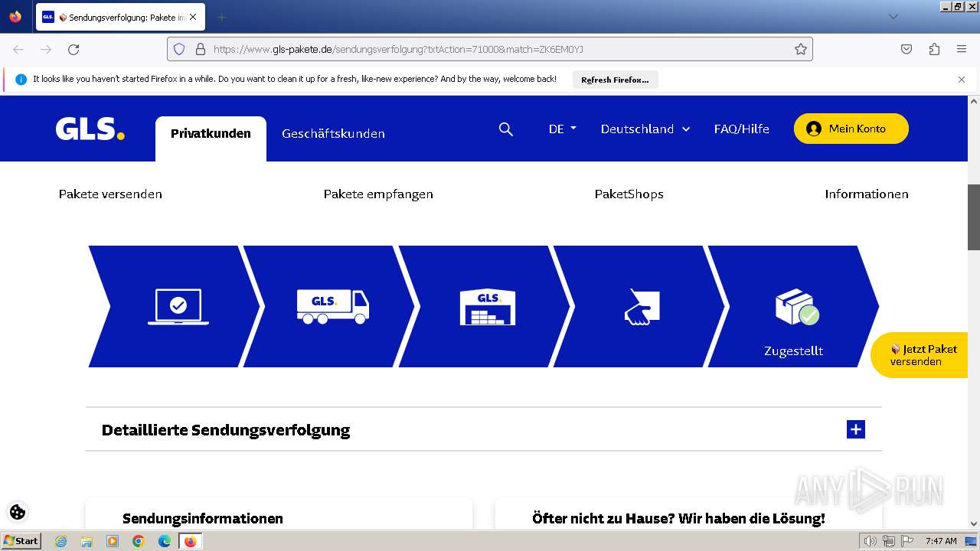Open File Explorer from the taskbar
This screenshot has width=980, height=551.
87,541
